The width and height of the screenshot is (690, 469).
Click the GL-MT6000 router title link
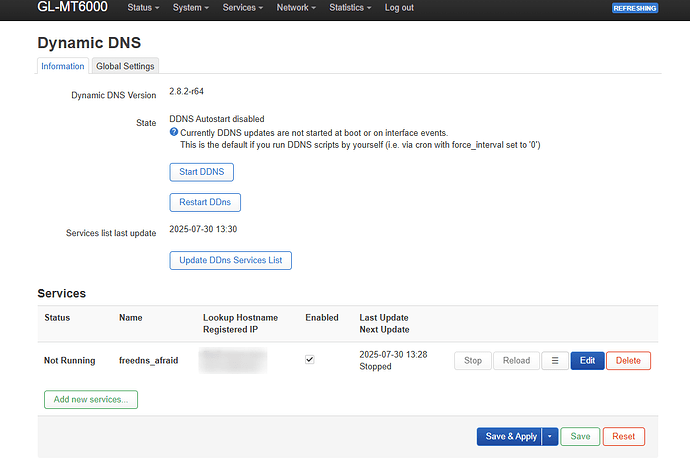(x=75, y=8)
